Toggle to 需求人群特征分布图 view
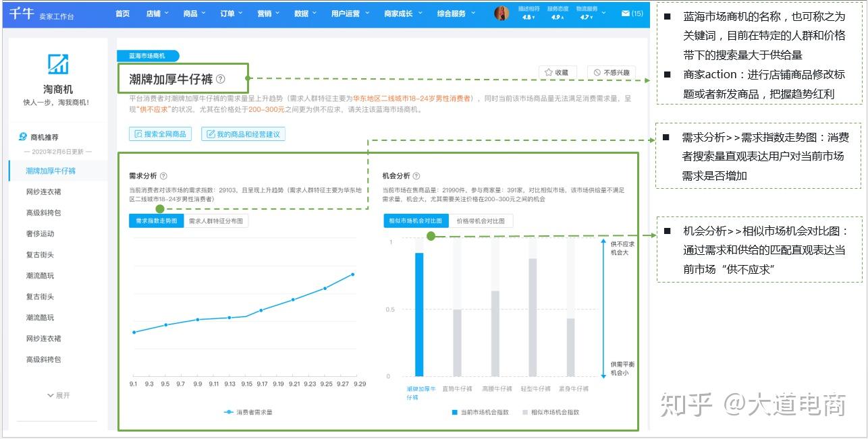 tap(216, 221)
